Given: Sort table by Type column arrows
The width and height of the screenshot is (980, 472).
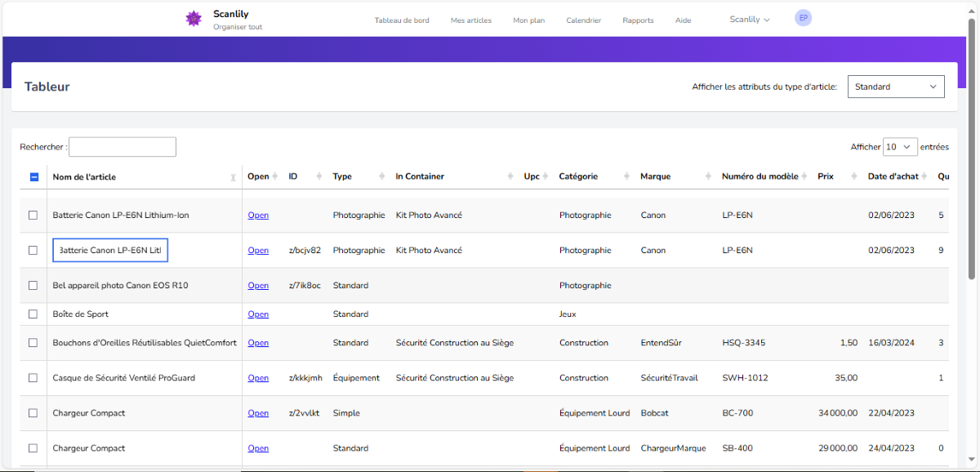Looking at the screenshot, I should tap(381, 176).
